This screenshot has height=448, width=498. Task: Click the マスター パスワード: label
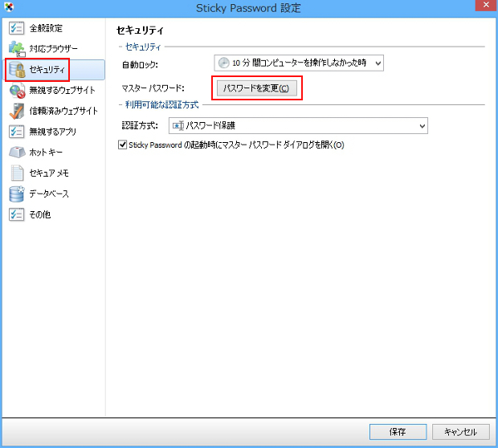[153, 88]
